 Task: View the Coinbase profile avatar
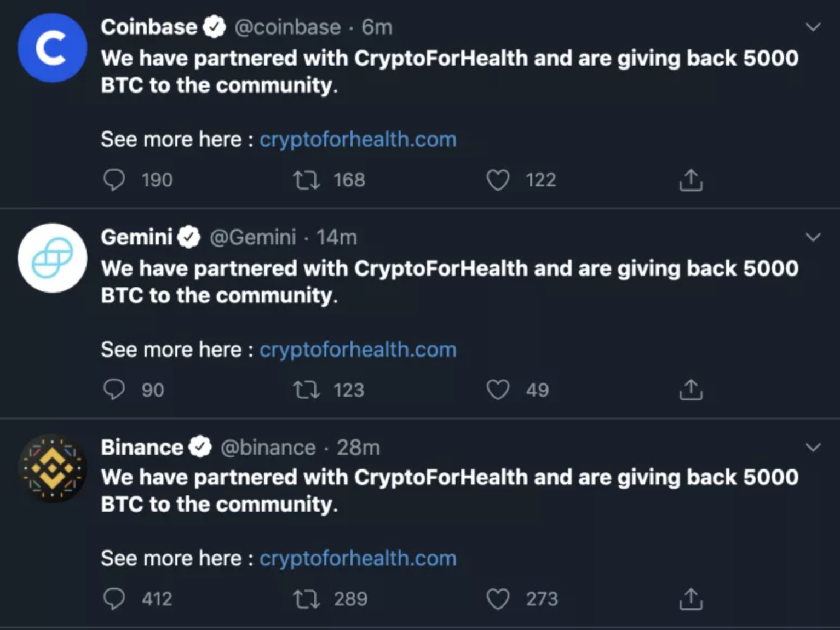pos(52,48)
